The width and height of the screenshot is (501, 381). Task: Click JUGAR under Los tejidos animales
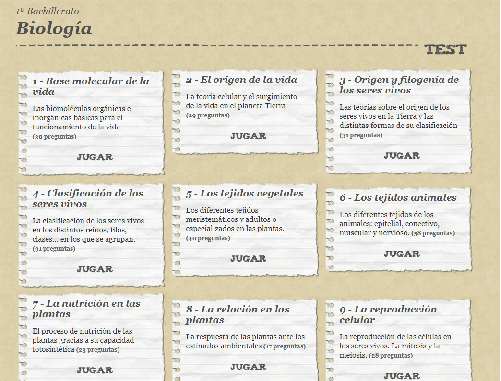coord(402,254)
